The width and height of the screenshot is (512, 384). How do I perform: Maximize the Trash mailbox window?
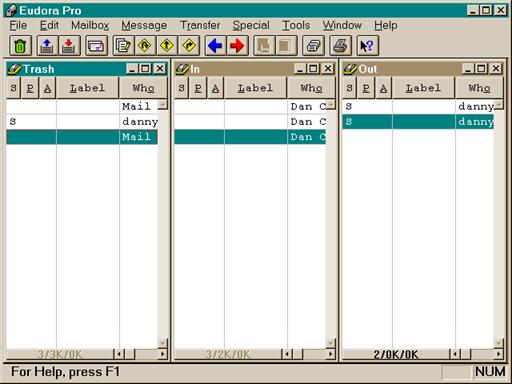pyautogui.click(x=145, y=69)
